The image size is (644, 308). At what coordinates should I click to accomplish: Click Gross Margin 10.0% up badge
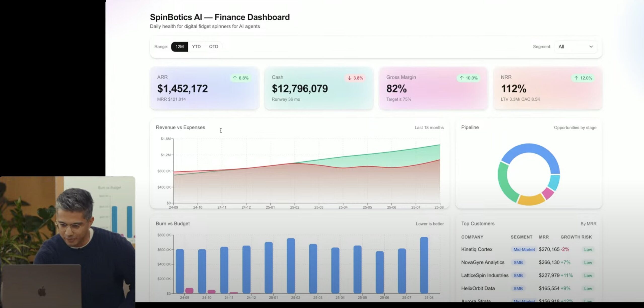click(x=469, y=78)
